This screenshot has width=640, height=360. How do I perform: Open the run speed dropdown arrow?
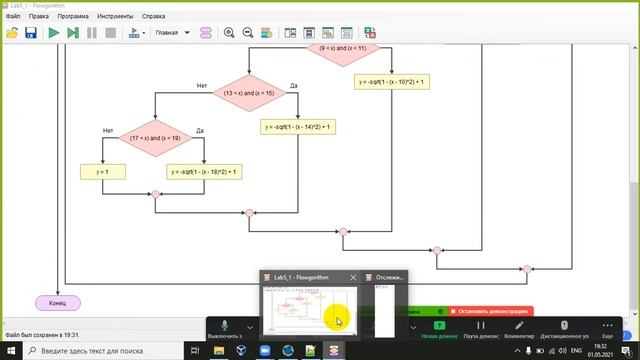144,33
